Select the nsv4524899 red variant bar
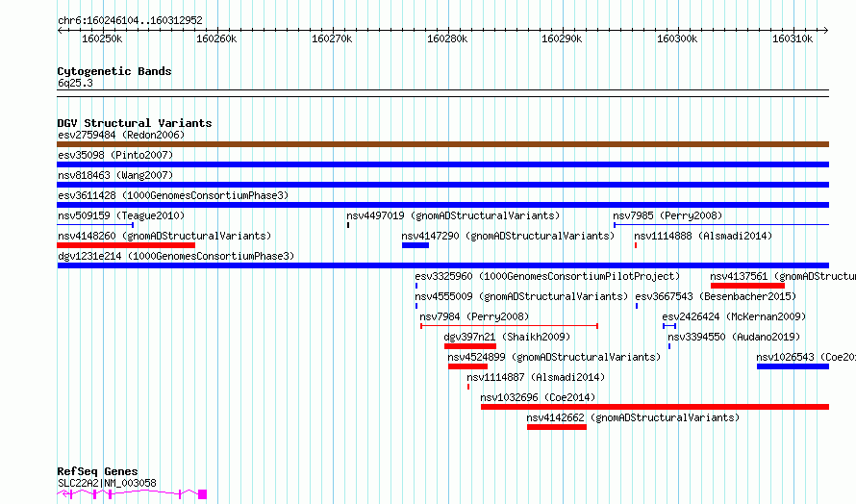Image resolution: width=856 pixels, height=504 pixels. (467, 366)
